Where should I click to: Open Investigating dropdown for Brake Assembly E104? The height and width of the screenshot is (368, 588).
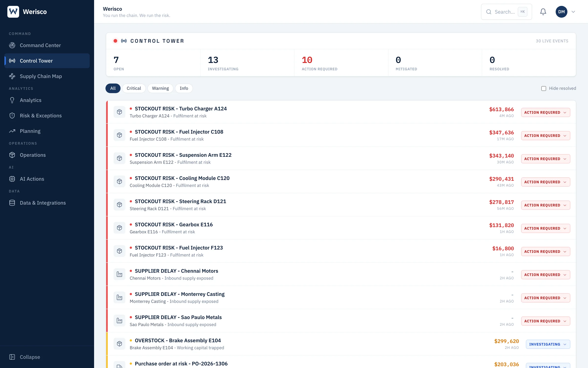point(548,344)
